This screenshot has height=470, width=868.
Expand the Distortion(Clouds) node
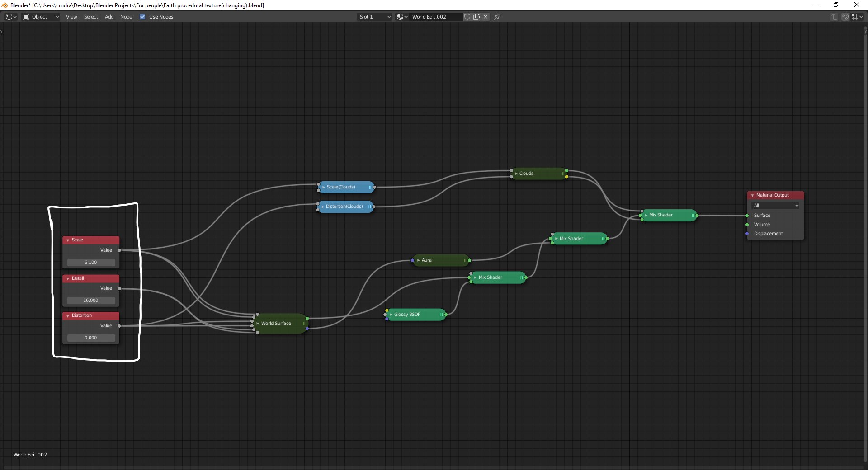[323, 207]
